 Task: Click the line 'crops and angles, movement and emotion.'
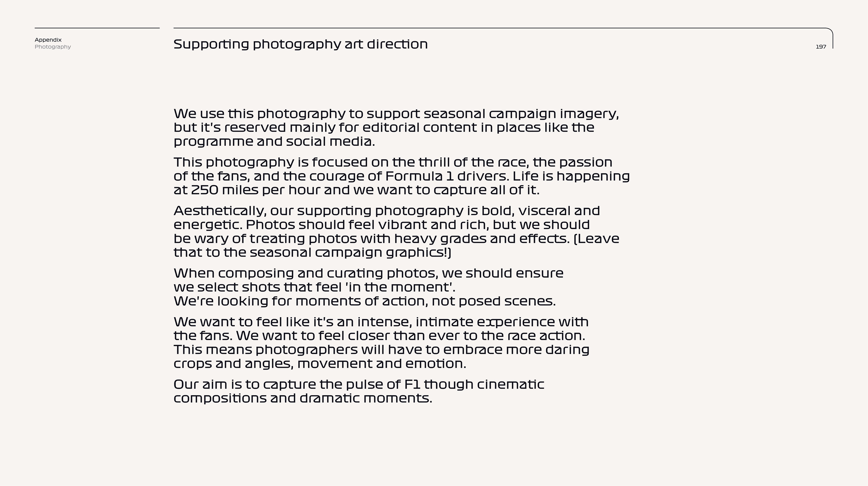tap(320, 364)
